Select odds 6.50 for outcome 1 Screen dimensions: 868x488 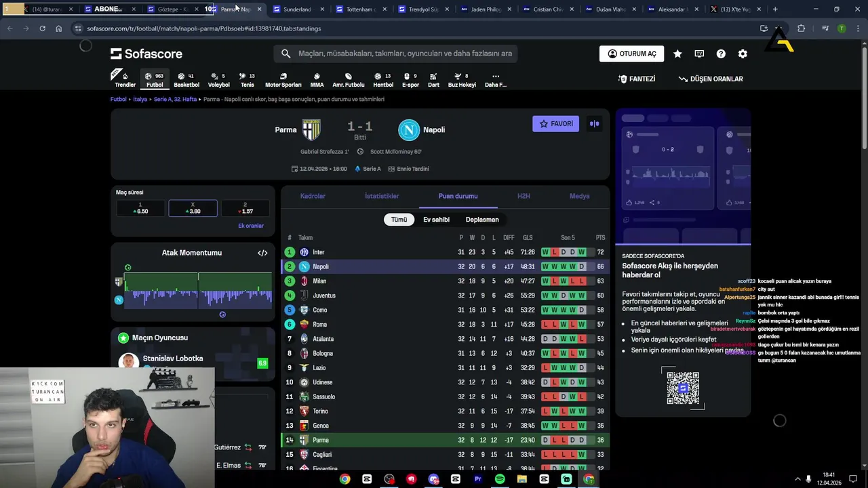tap(140, 208)
